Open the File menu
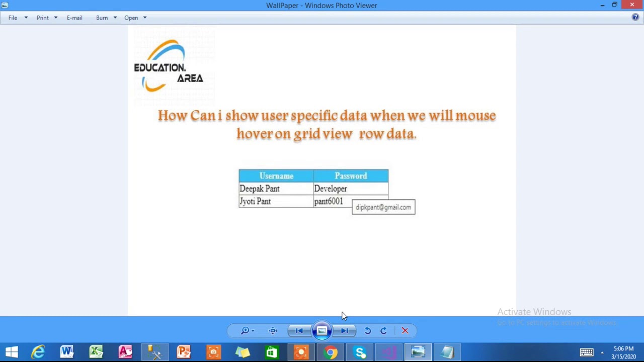Viewport: 644px width, 362px height. pos(13,18)
